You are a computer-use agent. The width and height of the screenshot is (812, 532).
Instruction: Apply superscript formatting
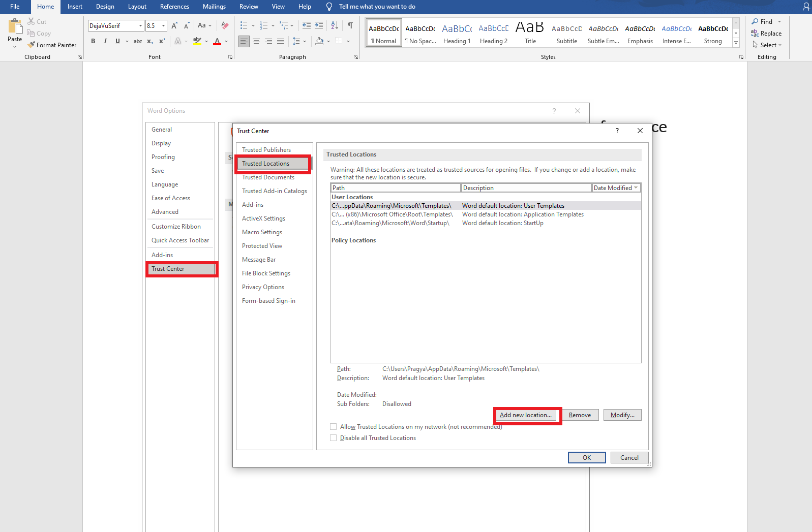click(x=162, y=41)
